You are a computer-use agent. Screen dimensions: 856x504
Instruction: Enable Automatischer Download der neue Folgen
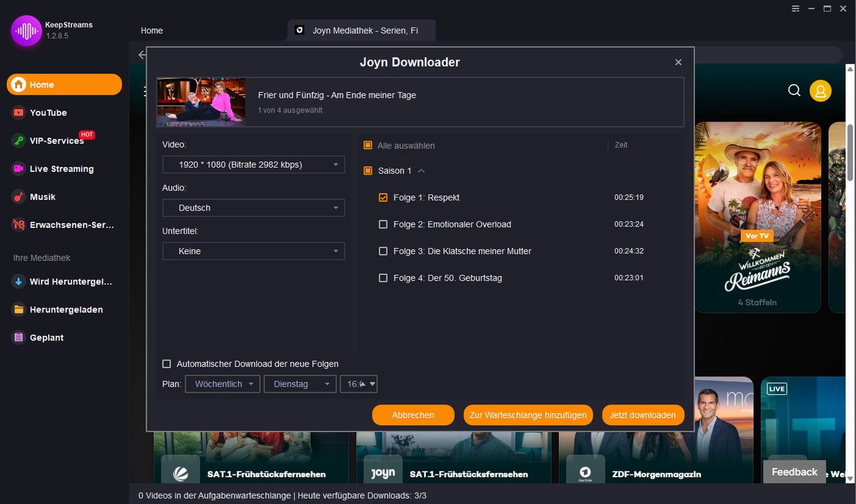(x=167, y=364)
